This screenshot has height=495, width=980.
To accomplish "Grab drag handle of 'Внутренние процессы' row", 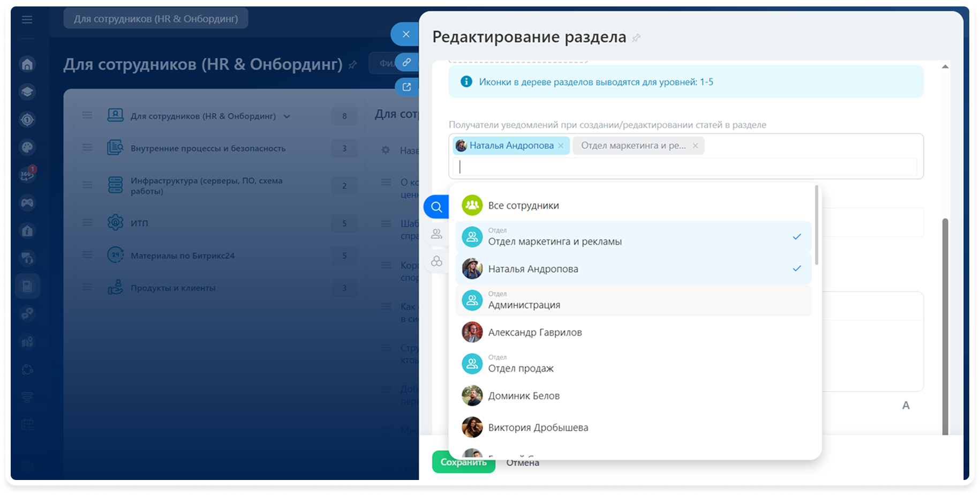I will coord(87,147).
